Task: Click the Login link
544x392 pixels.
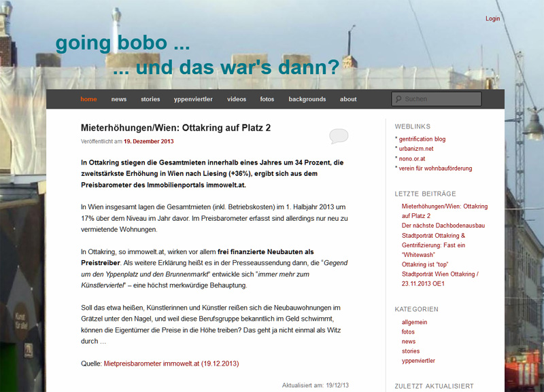Action: point(492,18)
